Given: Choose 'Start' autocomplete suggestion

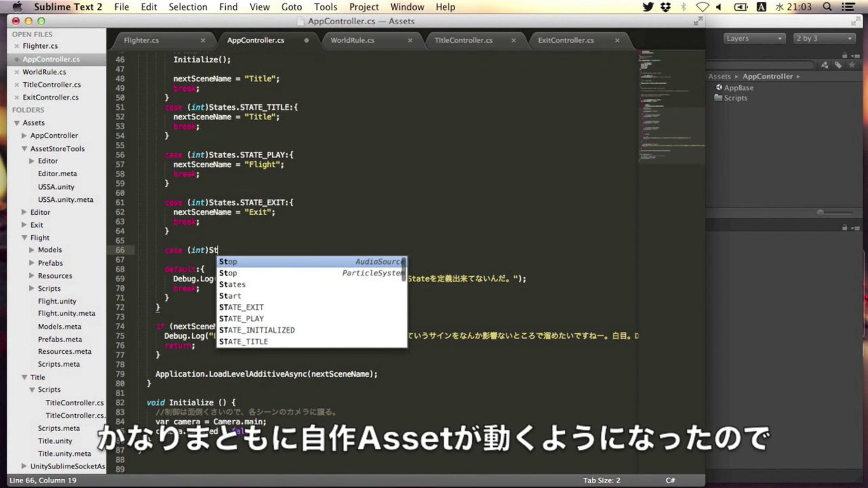Looking at the screenshot, I should tap(311, 296).
